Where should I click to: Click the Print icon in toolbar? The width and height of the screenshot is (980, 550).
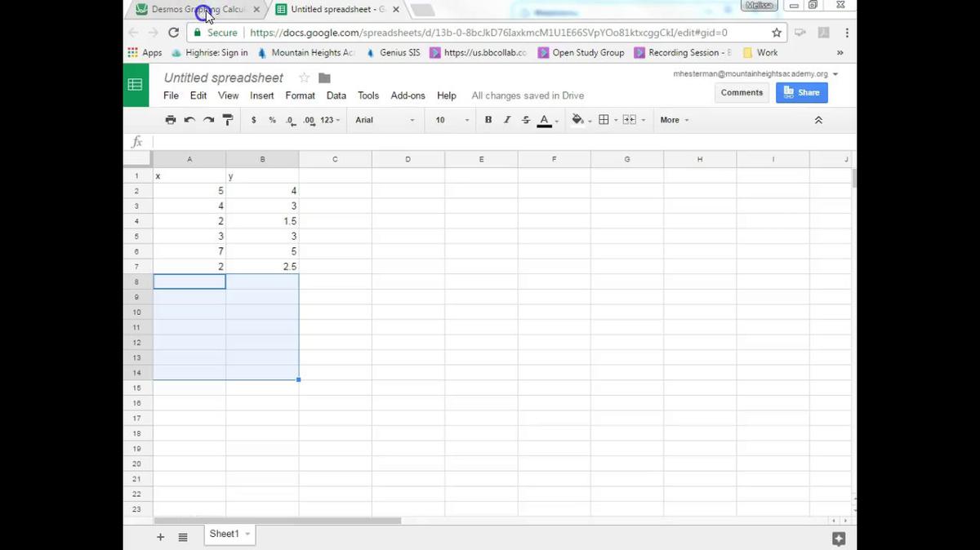pos(170,120)
